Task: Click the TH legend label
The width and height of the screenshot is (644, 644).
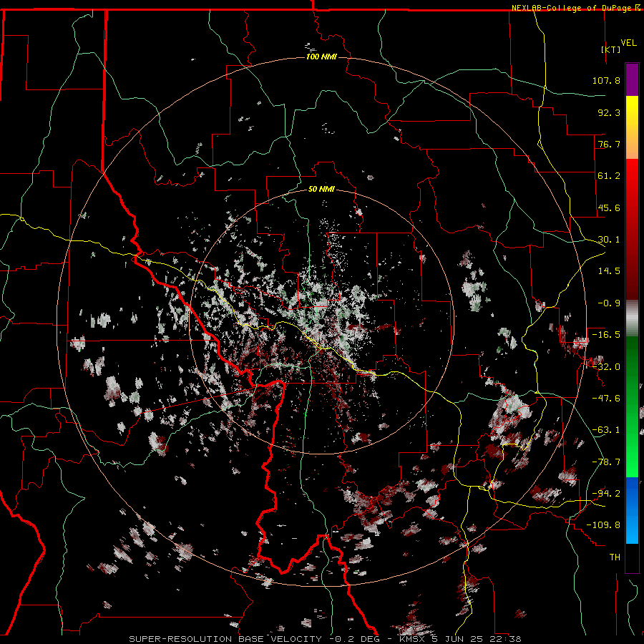Action: click(615, 557)
